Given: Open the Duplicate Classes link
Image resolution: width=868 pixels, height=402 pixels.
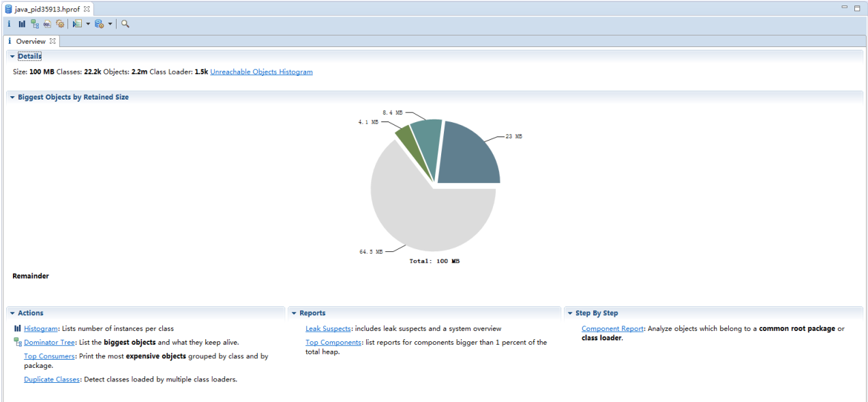Looking at the screenshot, I should point(52,379).
